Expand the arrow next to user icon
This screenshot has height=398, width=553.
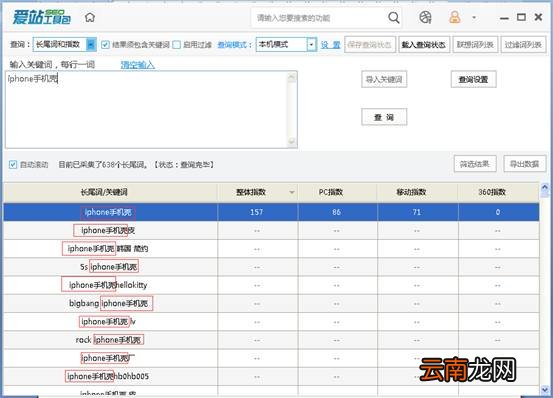click(x=474, y=17)
